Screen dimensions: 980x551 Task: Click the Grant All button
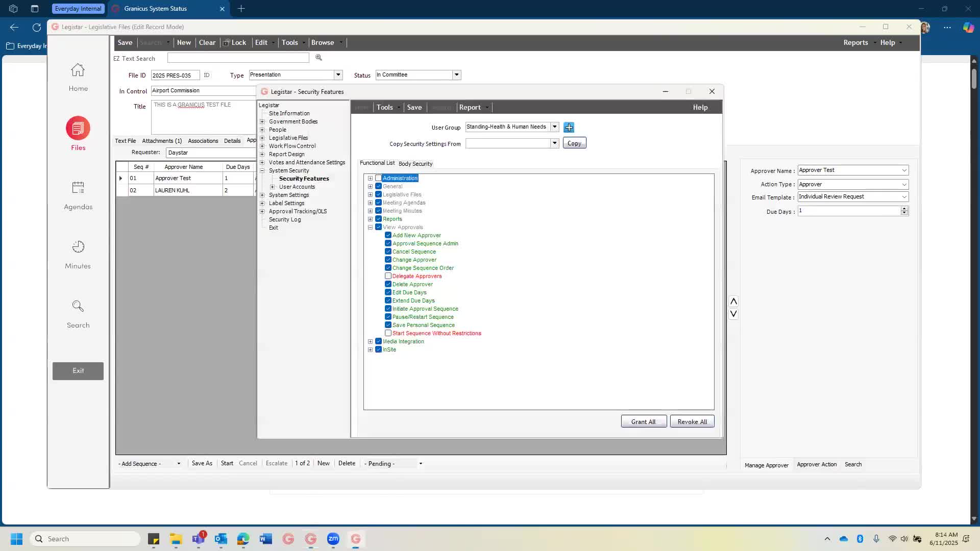(643, 422)
